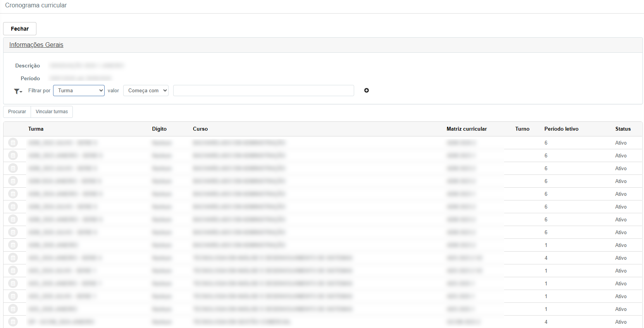Click the Vincular turmas button
Screen dimensions: 644x328
[x=52, y=112]
